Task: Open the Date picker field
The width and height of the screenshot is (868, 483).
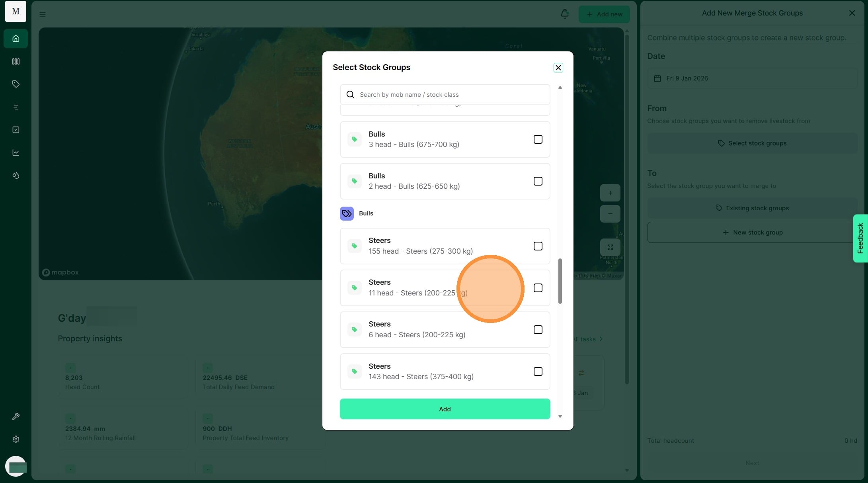Action: pyautogui.click(x=752, y=78)
